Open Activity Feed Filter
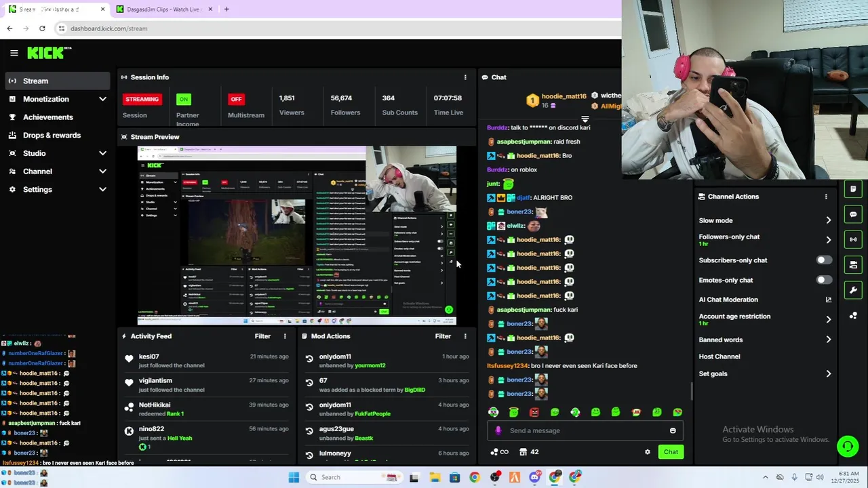 pos(262,336)
